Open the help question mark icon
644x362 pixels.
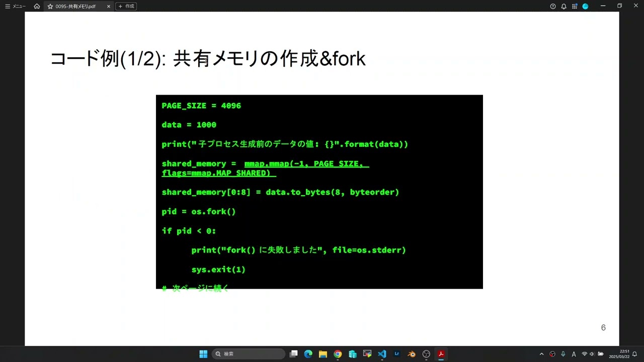[553, 6]
